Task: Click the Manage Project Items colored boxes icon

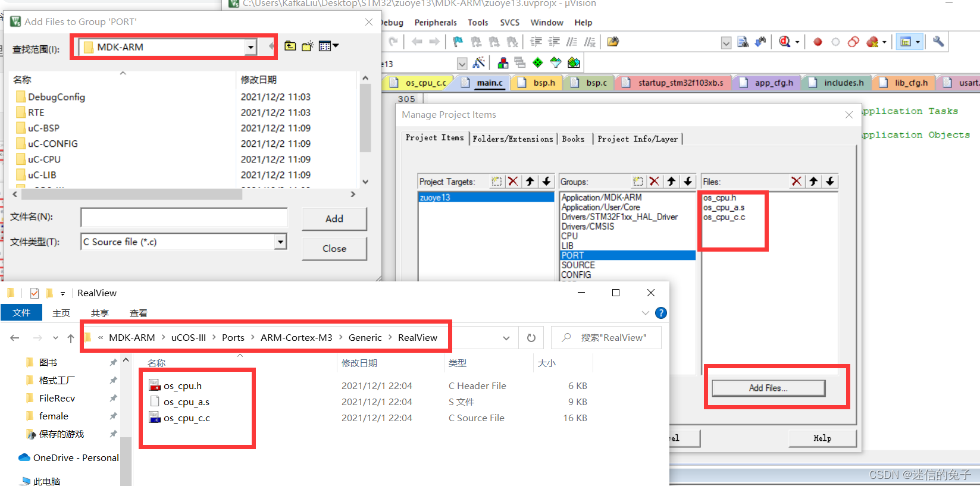Action: (503, 62)
